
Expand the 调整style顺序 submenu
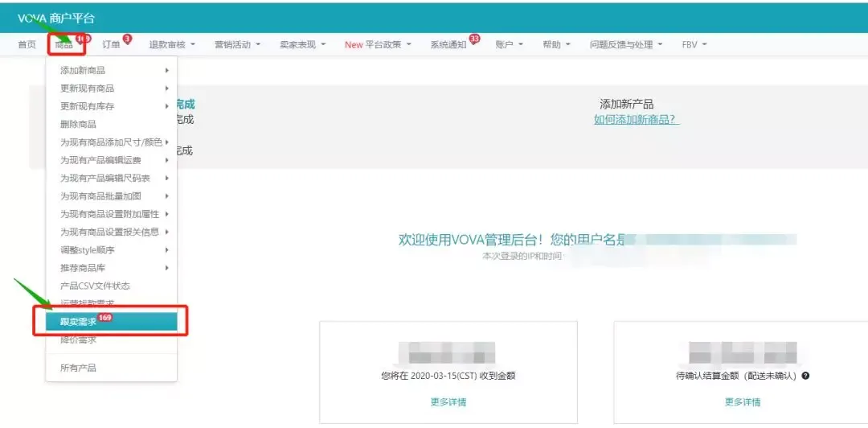tap(111, 250)
